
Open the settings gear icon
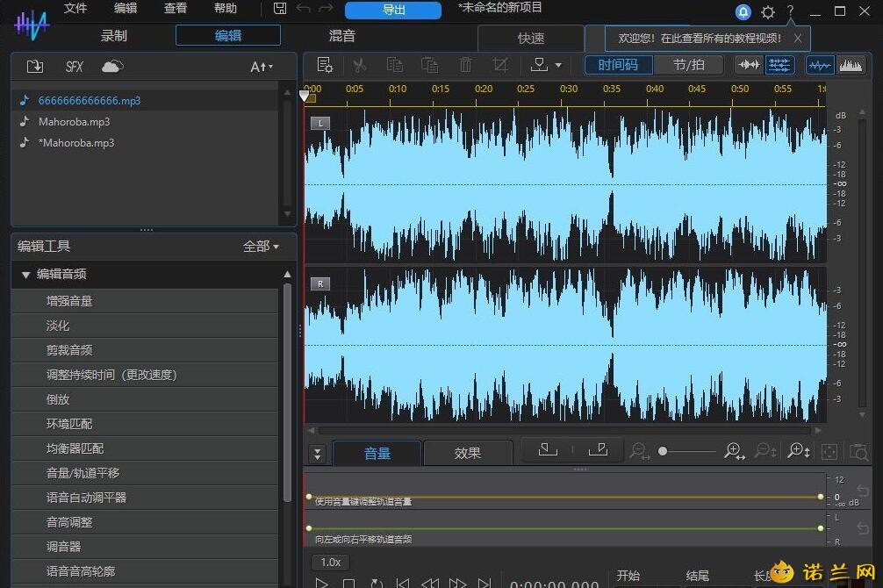767,11
